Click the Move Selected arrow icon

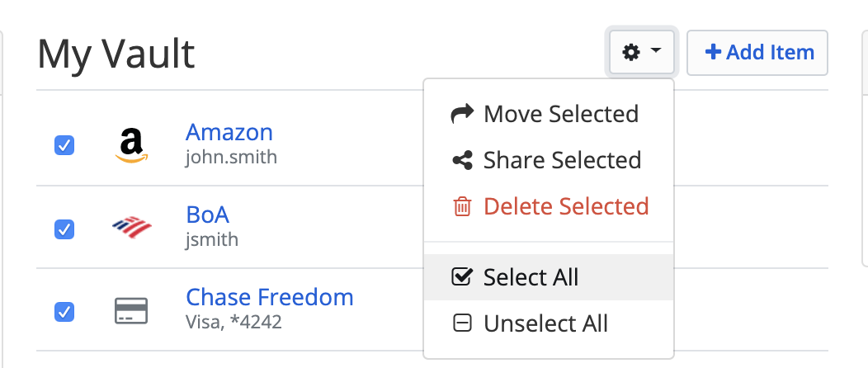click(462, 114)
